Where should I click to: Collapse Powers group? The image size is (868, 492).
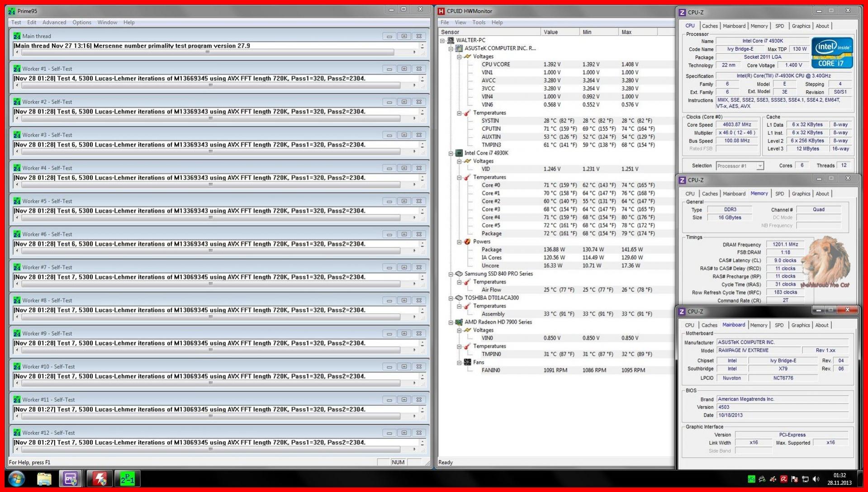pyautogui.click(x=459, y=242)
